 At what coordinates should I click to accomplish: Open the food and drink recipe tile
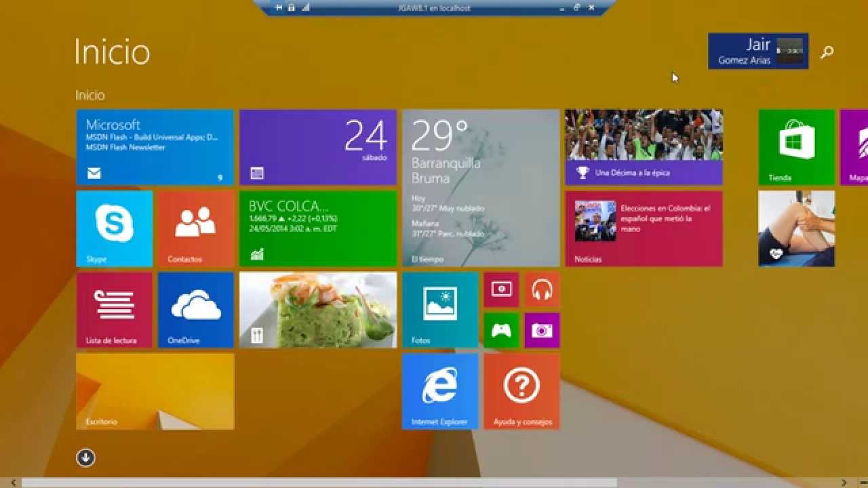coord(318,310)
